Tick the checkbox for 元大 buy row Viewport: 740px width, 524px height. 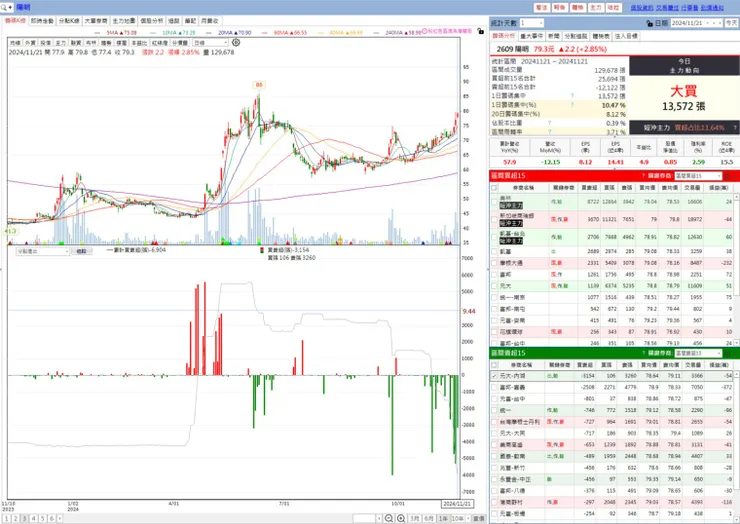tap(494, 286)
